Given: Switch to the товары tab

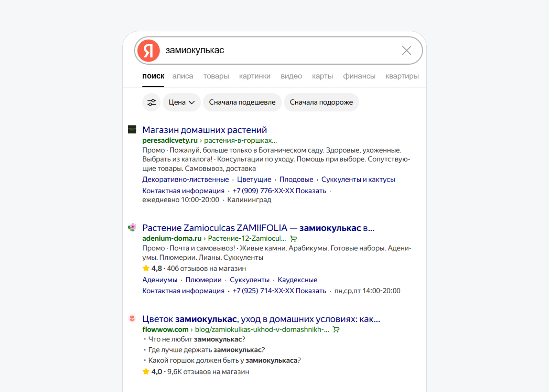Looking at the screenshot, I should [216, 76].
